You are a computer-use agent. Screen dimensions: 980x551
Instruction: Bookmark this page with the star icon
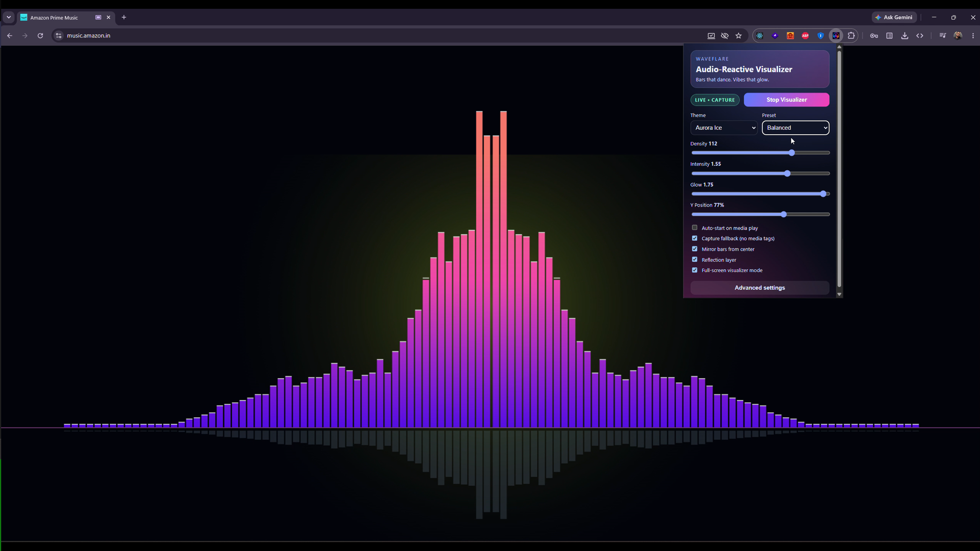[x=739, y=36]
